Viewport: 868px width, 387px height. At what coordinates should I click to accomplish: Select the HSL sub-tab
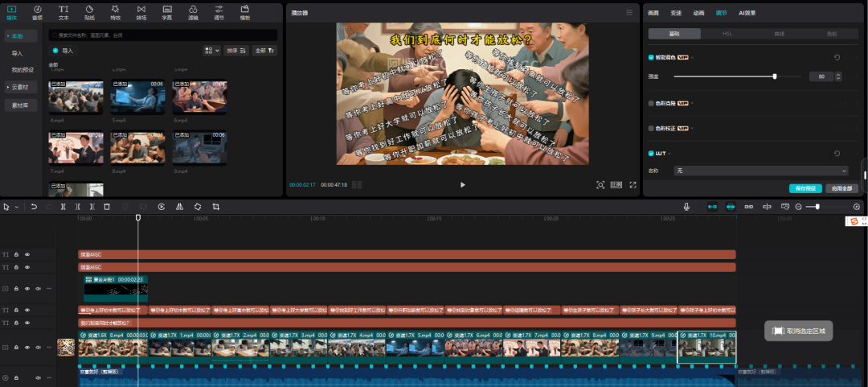(727, 34)
